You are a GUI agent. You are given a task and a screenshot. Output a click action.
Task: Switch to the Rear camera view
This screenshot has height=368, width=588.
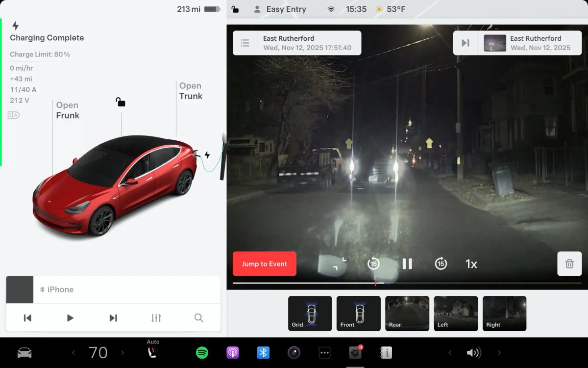407,313
